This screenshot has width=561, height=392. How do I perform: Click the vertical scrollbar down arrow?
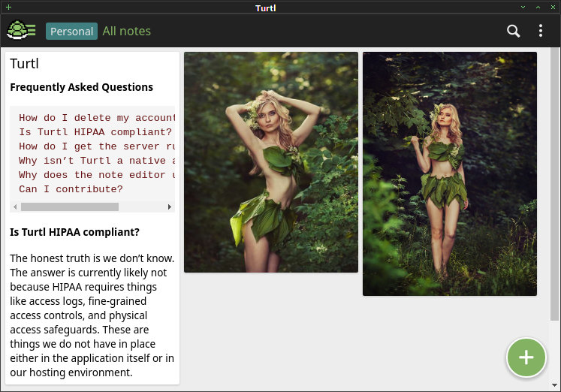pyautogui.click(x=554, y=385)
